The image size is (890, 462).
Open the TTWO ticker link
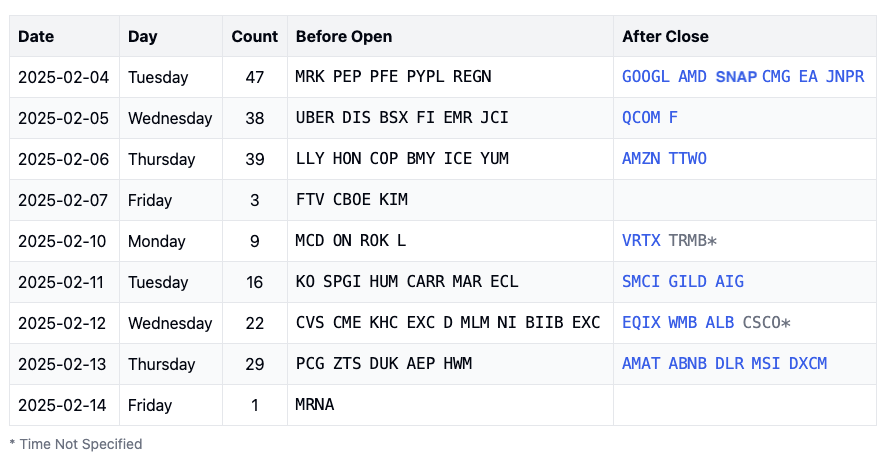688,159
